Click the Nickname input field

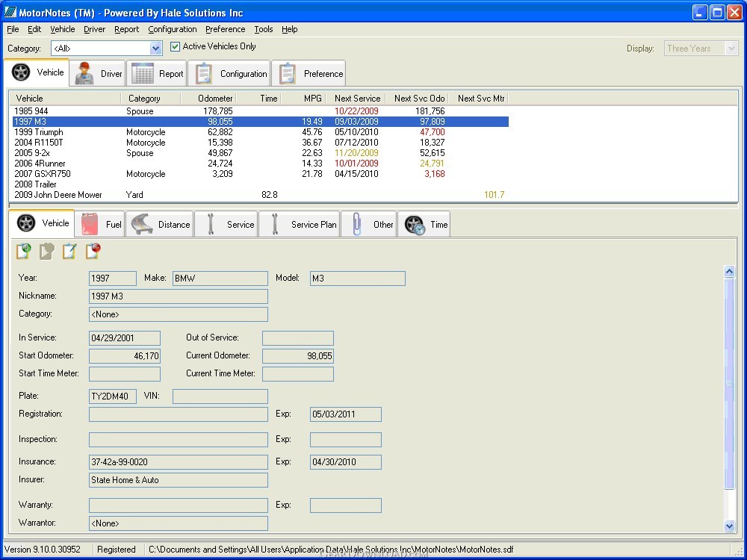pyautogui.click(x=179, y=296)
